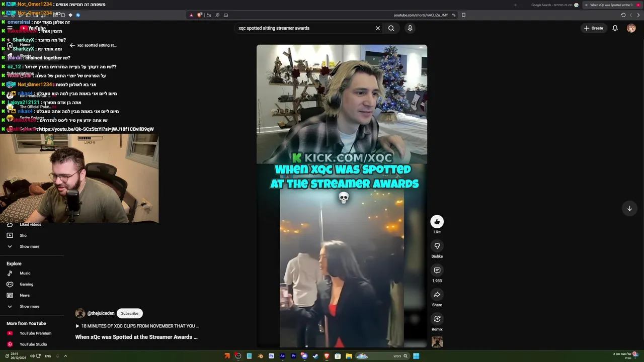Open Blender from taskbar

(260, 356)
